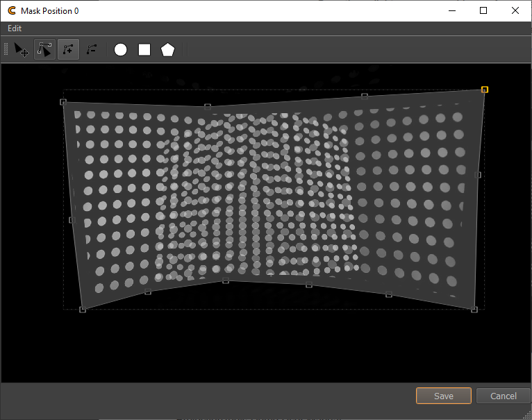
Task: Choose the pentagon mask shape
Action: (167, 50)
